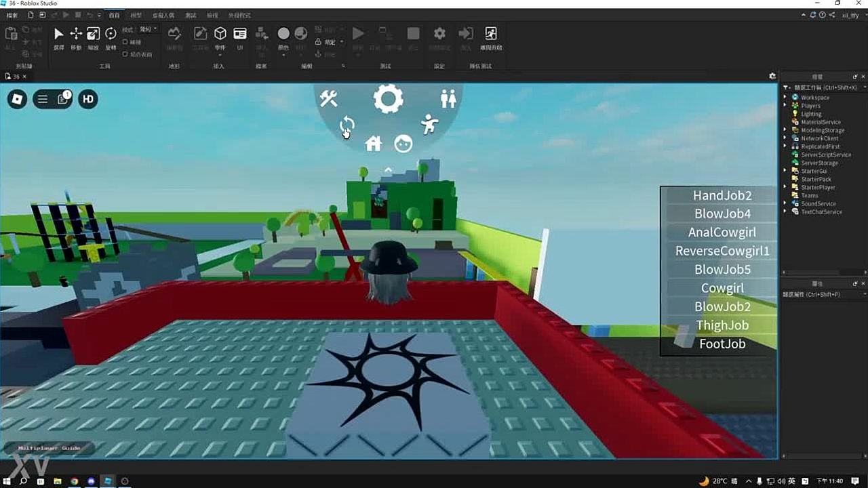868x488 pixels.
Task: Click the large gear icon in radial menu
Action: pyautogui.click(x=388, y=100)
